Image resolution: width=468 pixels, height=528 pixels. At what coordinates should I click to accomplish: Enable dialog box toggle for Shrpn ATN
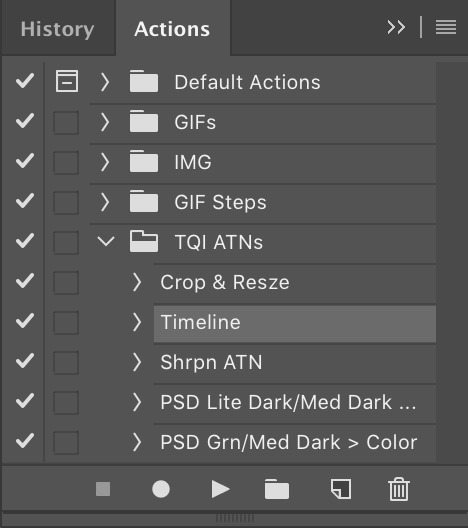pos(66,362)
